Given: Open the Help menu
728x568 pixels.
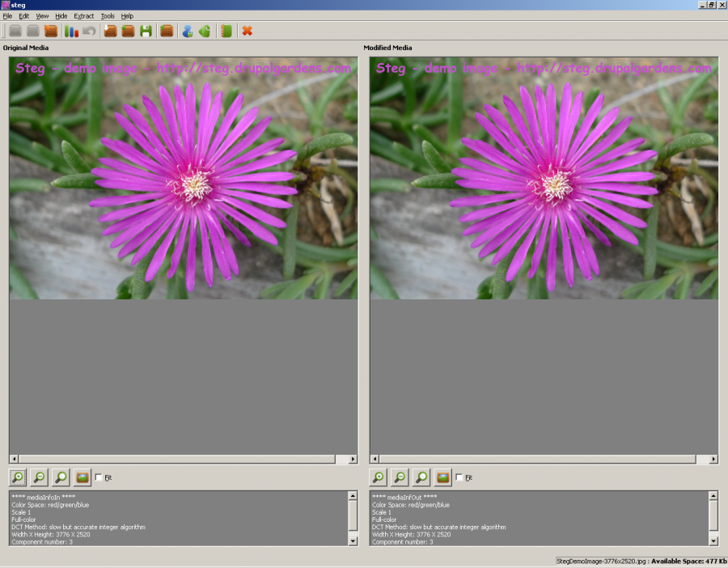Looking at the screenshot, I should click(127, 16).
